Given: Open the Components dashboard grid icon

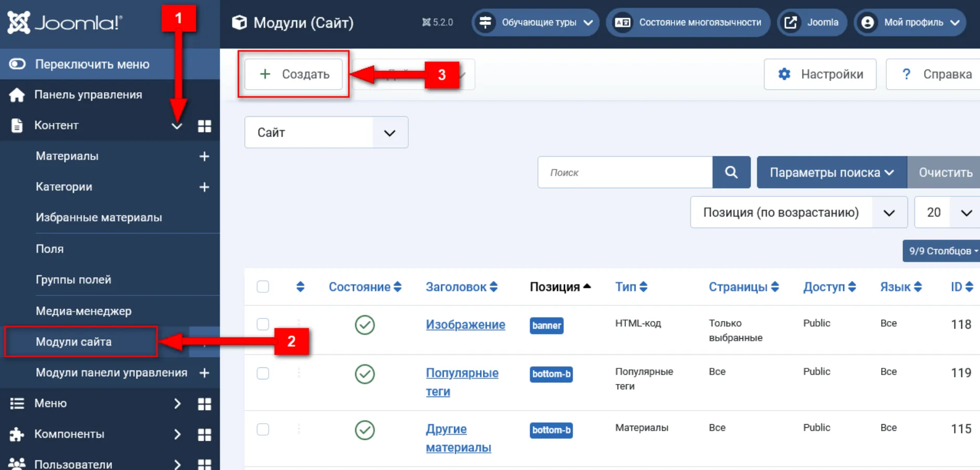Looking at the screenshot, I should 205,435.
